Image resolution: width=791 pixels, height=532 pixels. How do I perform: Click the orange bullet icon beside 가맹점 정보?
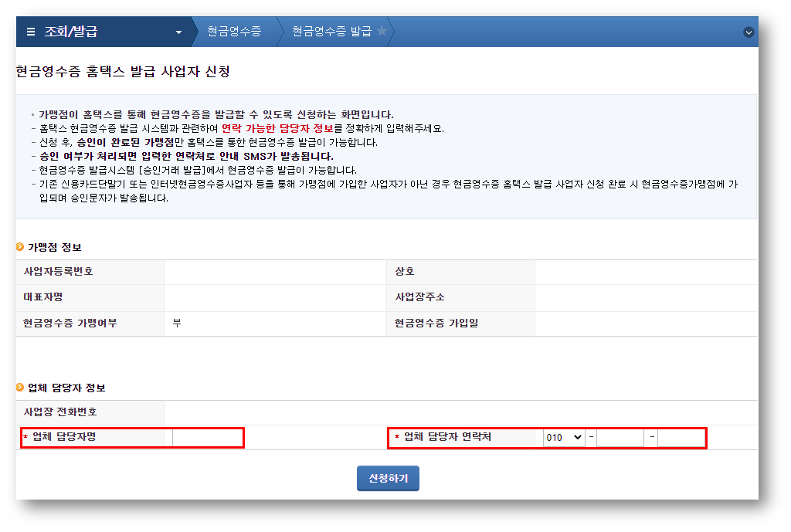click(x=20, y=246)
